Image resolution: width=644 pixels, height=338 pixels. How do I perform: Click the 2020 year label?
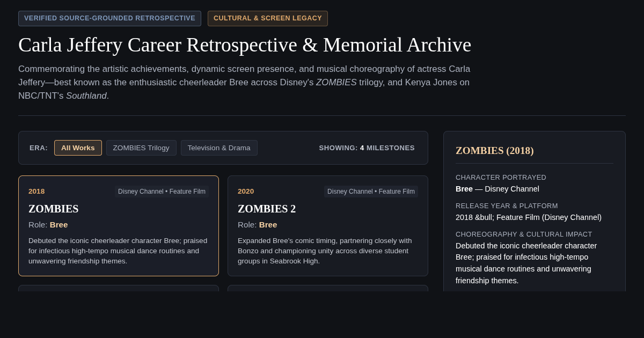(x=246, y=192)
